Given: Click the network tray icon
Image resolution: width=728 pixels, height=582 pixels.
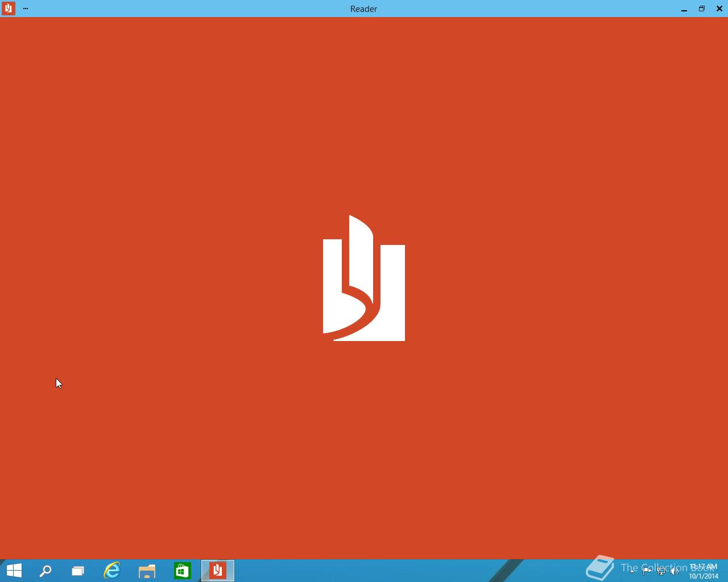Looking at the screenshot, I should tap(661, 571).
